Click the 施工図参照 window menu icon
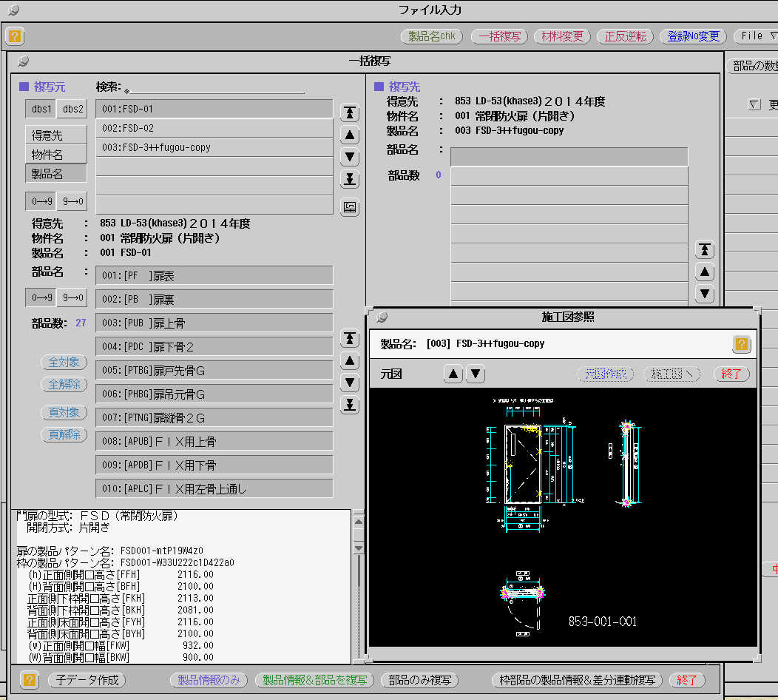This screenshot has width=778, height=700. pyautogui.click(x=382, y=317)
